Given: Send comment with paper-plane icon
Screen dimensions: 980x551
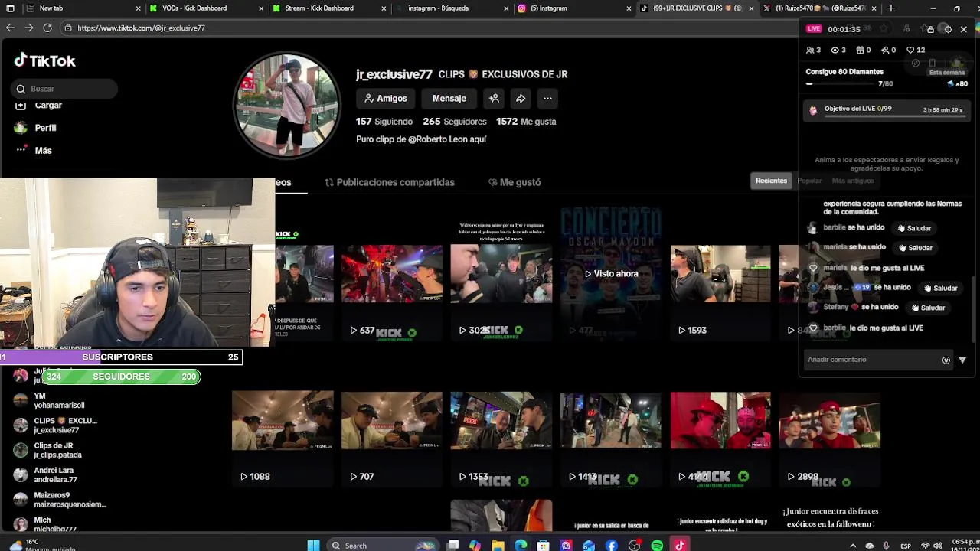Looking at the screenshot, I should pos(962,360).
